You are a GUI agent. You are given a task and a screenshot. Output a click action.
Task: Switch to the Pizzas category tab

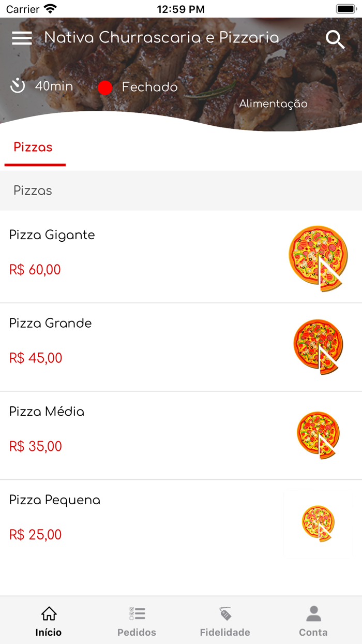pos(33,147)
